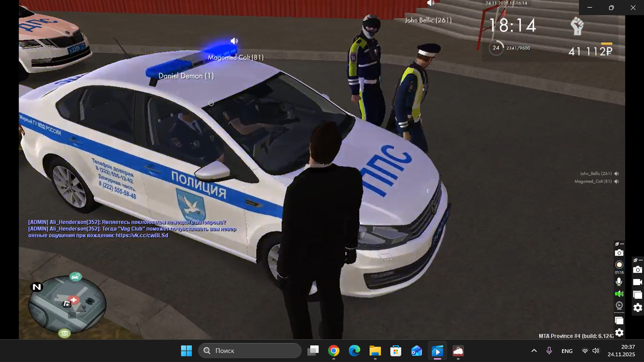Screen dimensions: 644x362
Task: Open the taskbar clock showing 20:37
Action: 621,350
